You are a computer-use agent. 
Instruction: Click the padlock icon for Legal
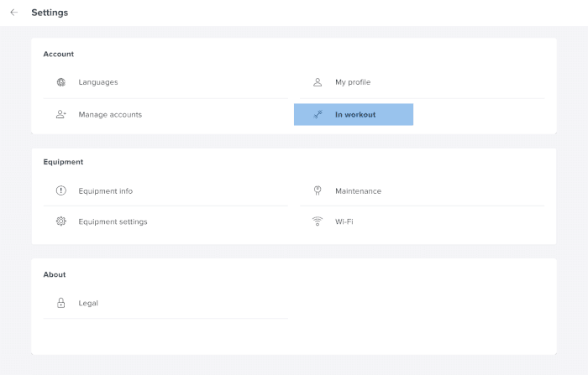click(61, 303)
